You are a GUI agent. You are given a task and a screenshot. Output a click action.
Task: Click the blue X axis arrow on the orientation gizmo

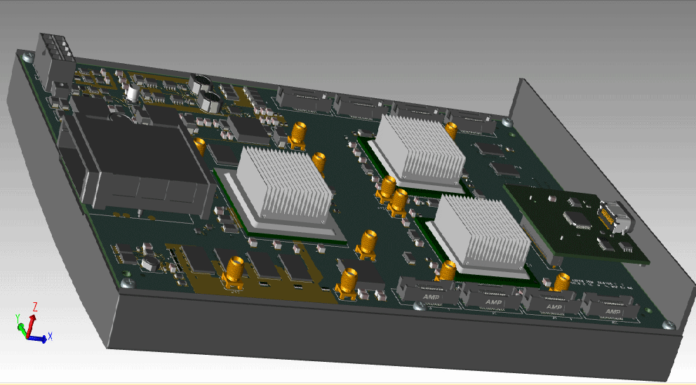38,339
